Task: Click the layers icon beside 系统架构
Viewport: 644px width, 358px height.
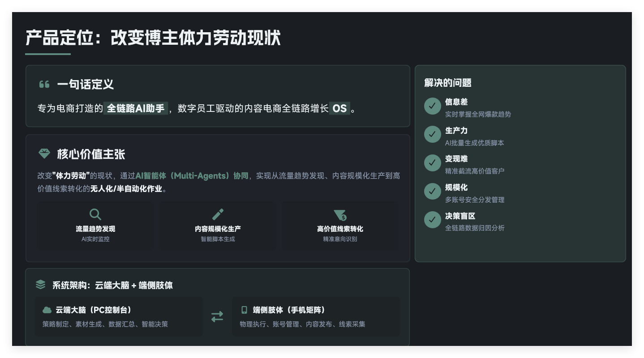Action: [41, 285]
